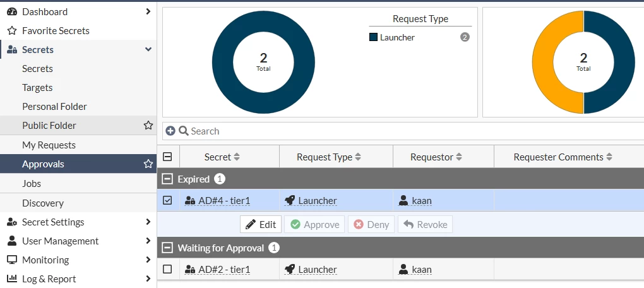
Task: Open the AD#4 - tier1 secret link
Action: pyautogui.click(x=224, y=201)
